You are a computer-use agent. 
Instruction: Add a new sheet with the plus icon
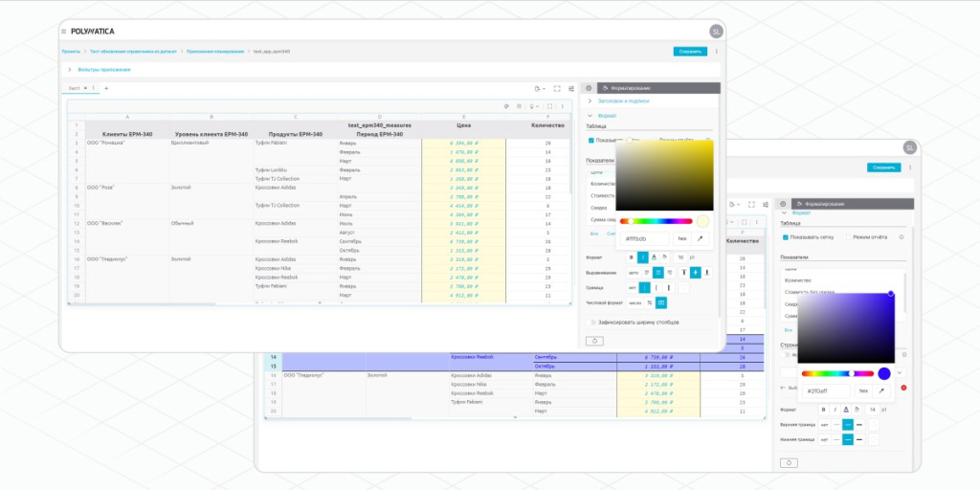pyautogui.click(x=106, y=88)
